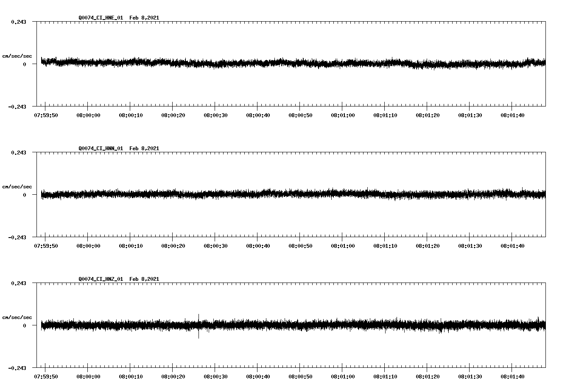The height and width of the screenshot is (392, 576).
Task: Click the 08:00:30 time label below top plot
Action: point(215,115)
